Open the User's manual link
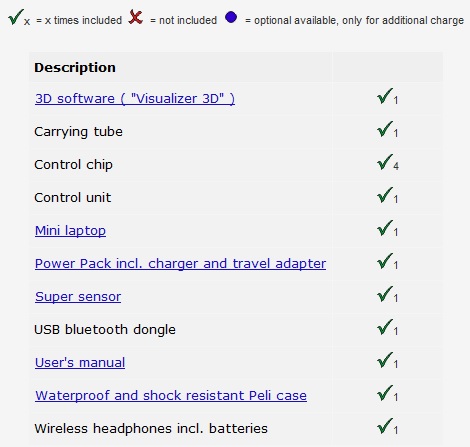470x447 pixels. click(x=80, y=363)
